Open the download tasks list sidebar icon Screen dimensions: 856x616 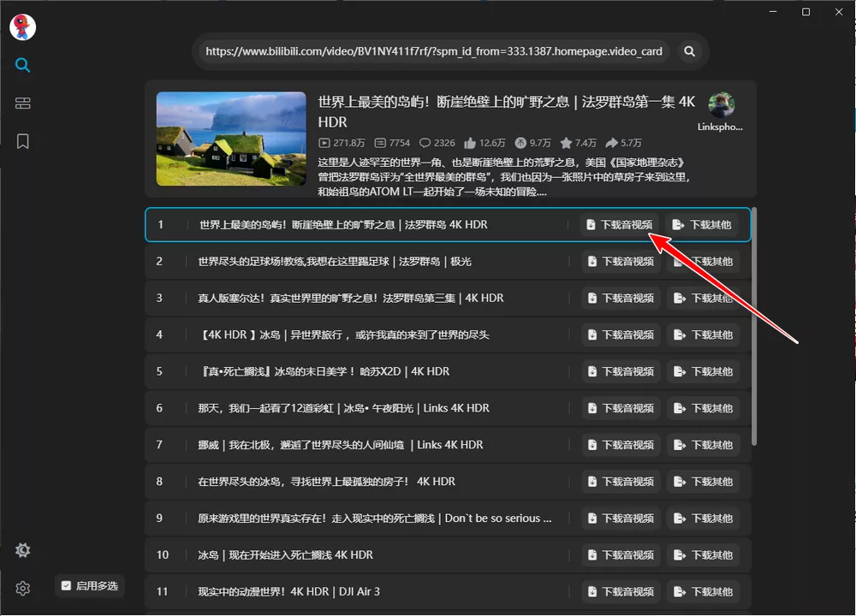[x=22, y=103]
